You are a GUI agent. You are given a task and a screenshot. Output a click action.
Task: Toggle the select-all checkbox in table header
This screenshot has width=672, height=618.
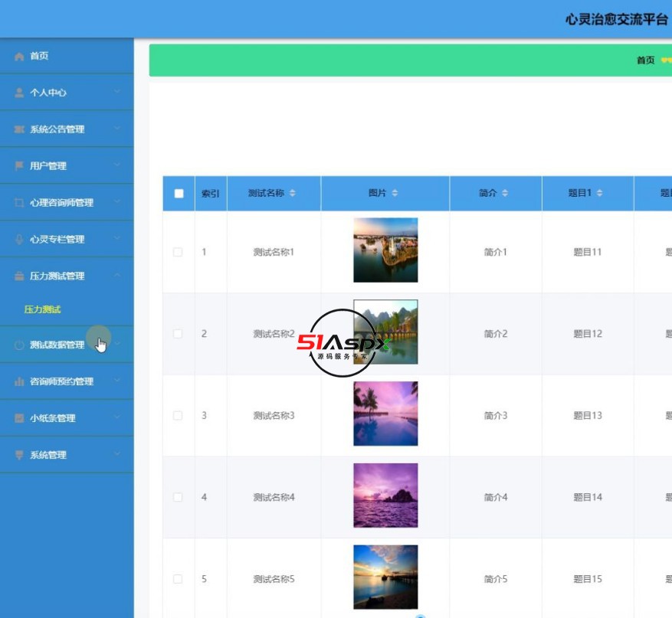click(x=179, y=194)
